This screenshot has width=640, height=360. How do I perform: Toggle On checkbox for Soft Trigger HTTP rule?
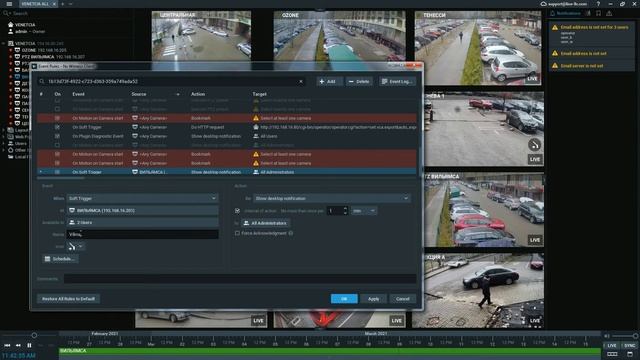click(x=57, y=127)
